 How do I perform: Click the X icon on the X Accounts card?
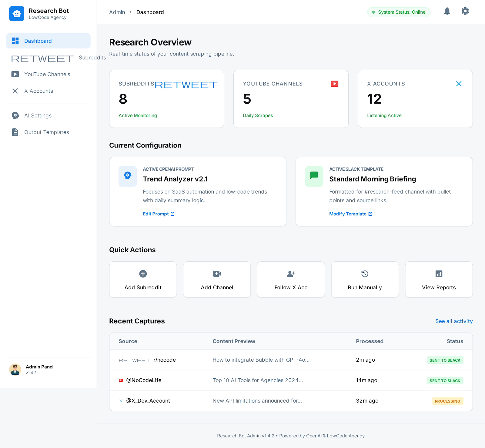pos(459,84)
